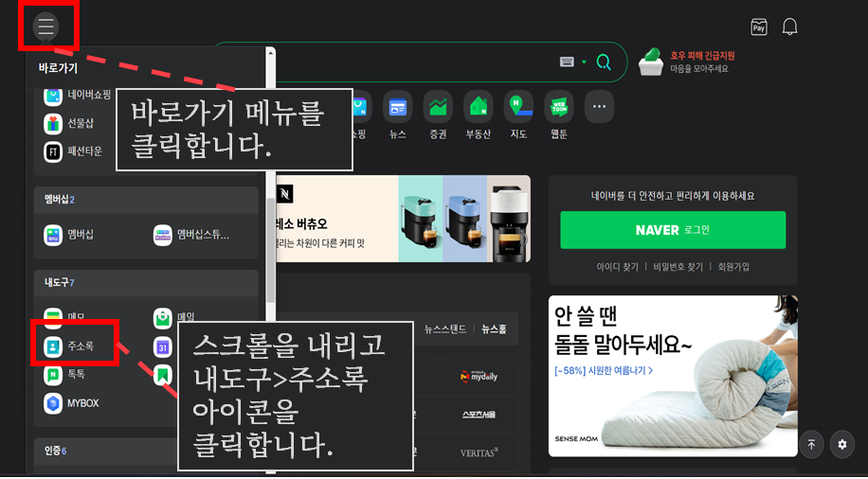The height and width of the screenshot is (479, 868).
Task: Open the on-screen keyboard icon
Action: [x=567, y=62]
